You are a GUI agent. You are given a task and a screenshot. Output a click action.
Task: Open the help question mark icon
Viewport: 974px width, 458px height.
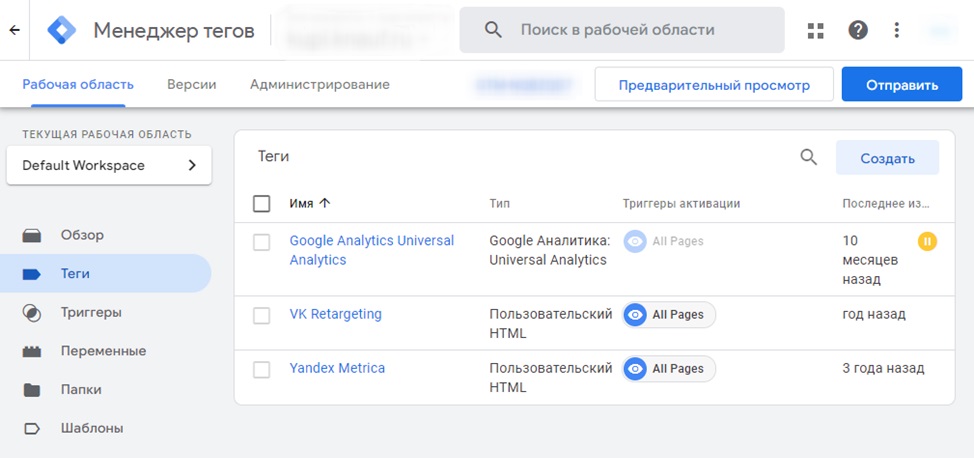(x=858, y=30)
